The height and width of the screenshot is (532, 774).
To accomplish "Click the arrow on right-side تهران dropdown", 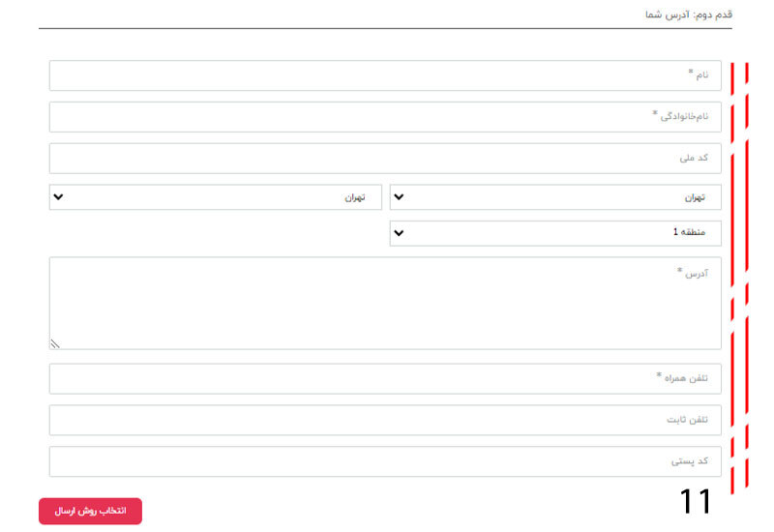I will click(400, 197).
